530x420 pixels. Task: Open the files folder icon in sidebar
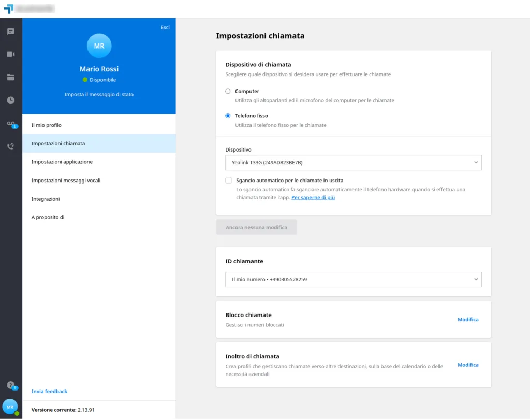11,78
